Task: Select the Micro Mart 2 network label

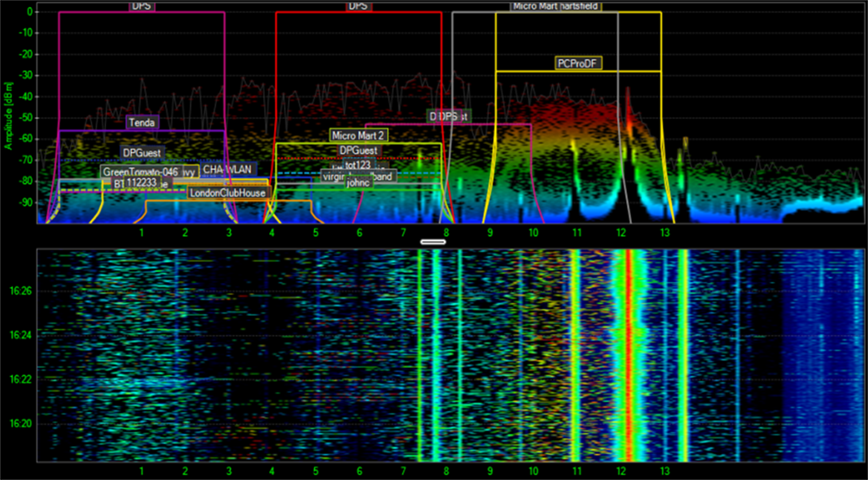Action: coord(358,135)
